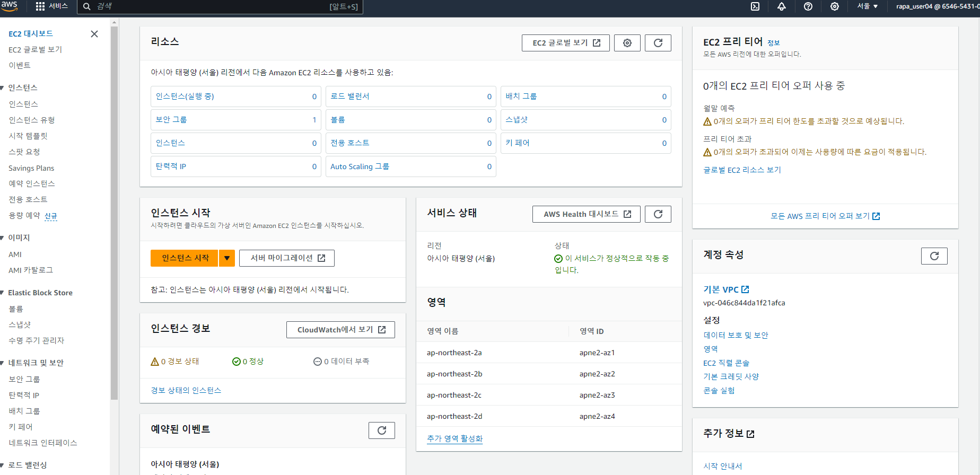Open 인스턴스 유형 in the sidebar
The width and height of the screenshot is (980, 475).
32,120
